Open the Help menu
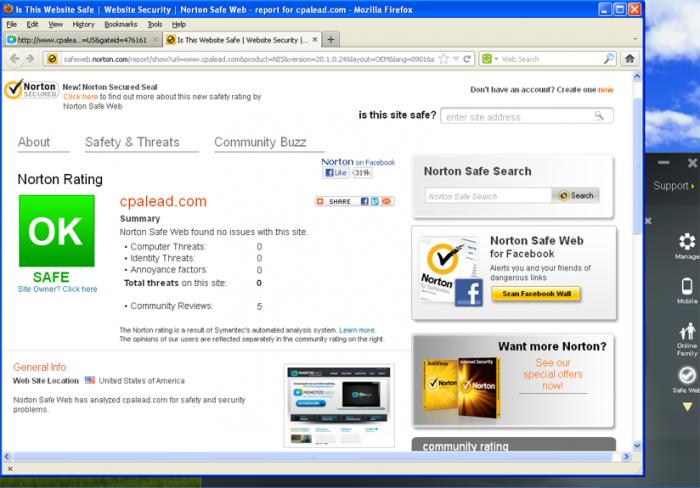The width and height of the screenshot is (700, 488). point(179,24)
